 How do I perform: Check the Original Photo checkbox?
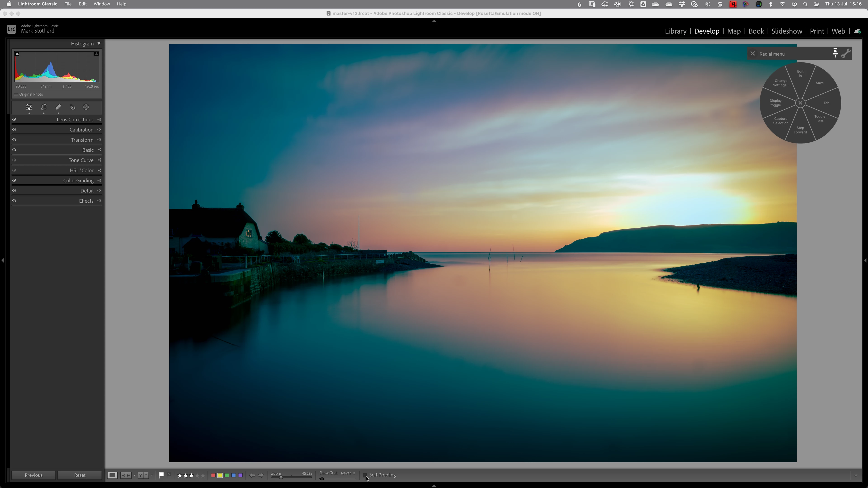16,94
